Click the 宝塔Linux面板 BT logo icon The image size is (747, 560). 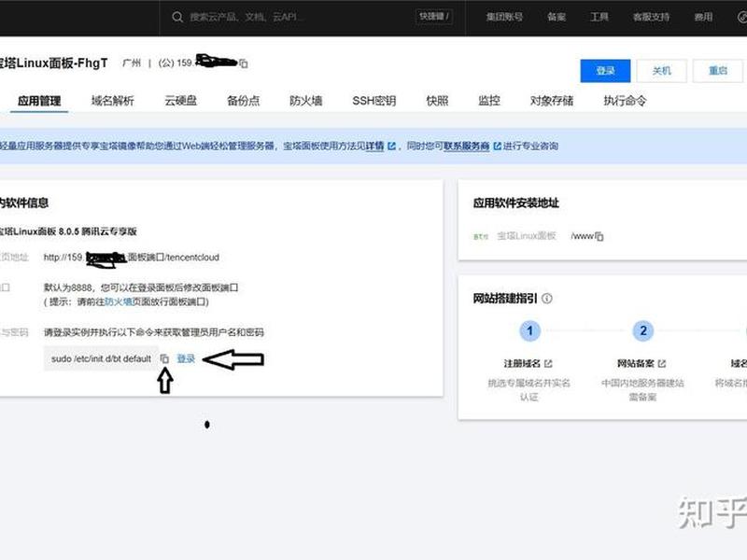point(481,236)
